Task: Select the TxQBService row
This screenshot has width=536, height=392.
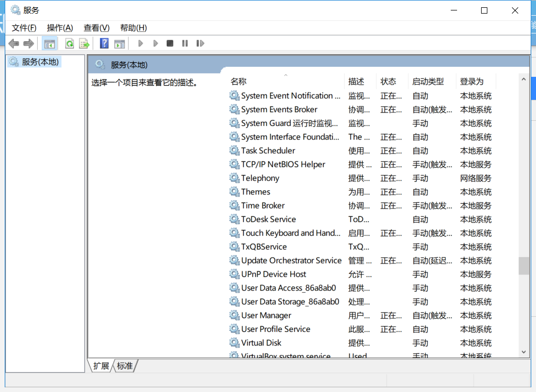Action: pyautogui.click(x=361, y=246)
